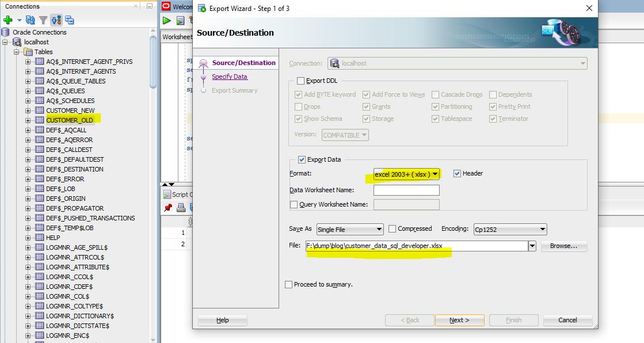Collapse the localhost connection node

[5, 42]
